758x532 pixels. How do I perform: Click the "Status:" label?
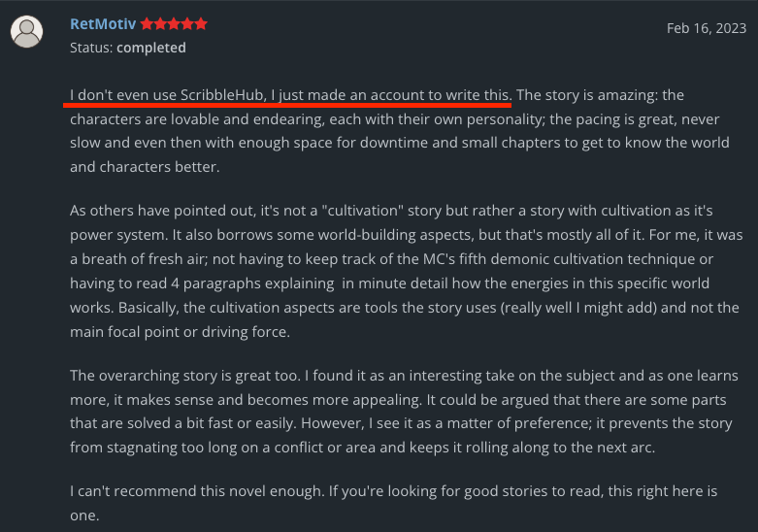[94, 48]
